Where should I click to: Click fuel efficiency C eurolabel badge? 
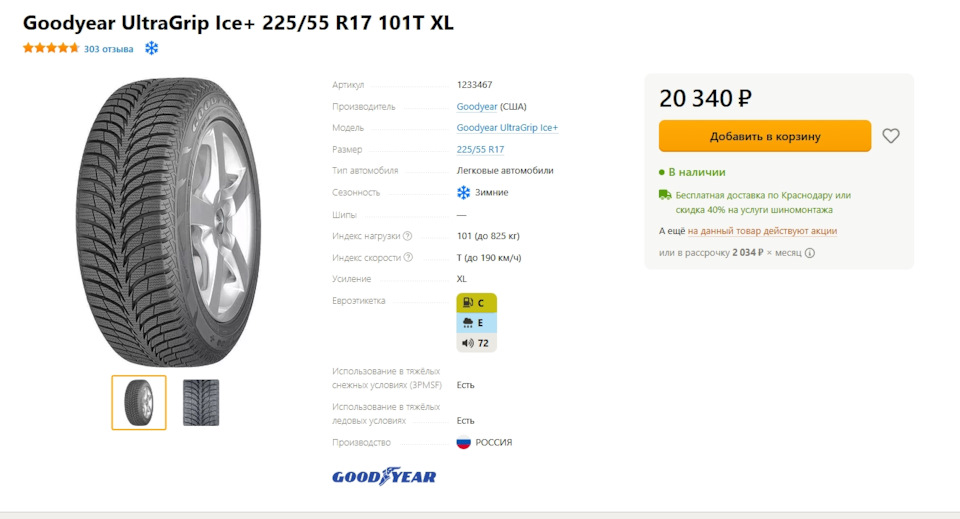click(x=476, y=303)
